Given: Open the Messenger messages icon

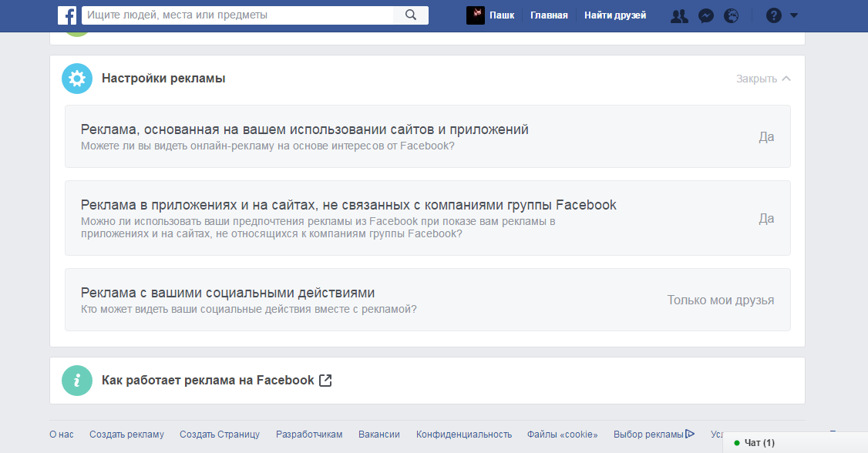Looking at the screenshot, I should coord(706,16).
